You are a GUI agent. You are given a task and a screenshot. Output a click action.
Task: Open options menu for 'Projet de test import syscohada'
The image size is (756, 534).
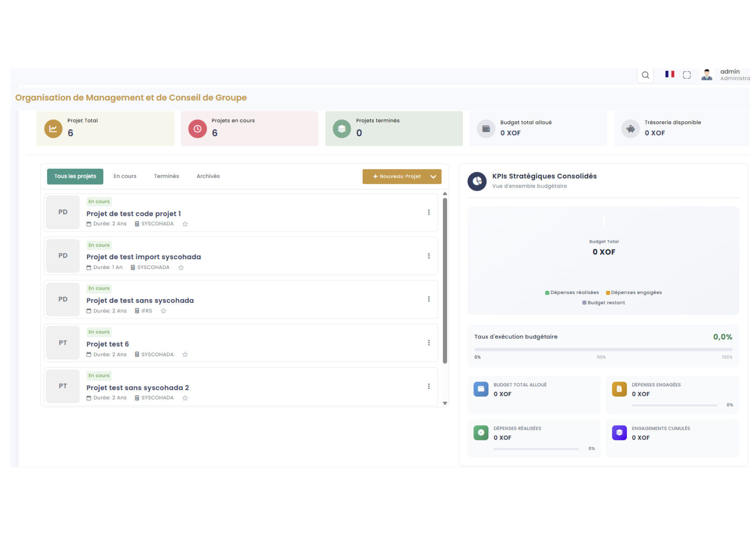[429, 256]
